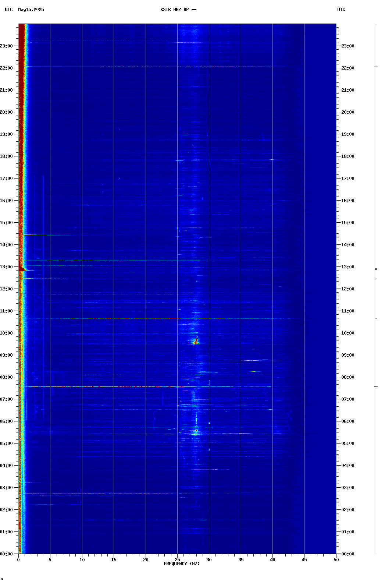The image size is (392, 583).
Task: Click the event tick near 07:30 on the right trace
Action: click(376, 386)
